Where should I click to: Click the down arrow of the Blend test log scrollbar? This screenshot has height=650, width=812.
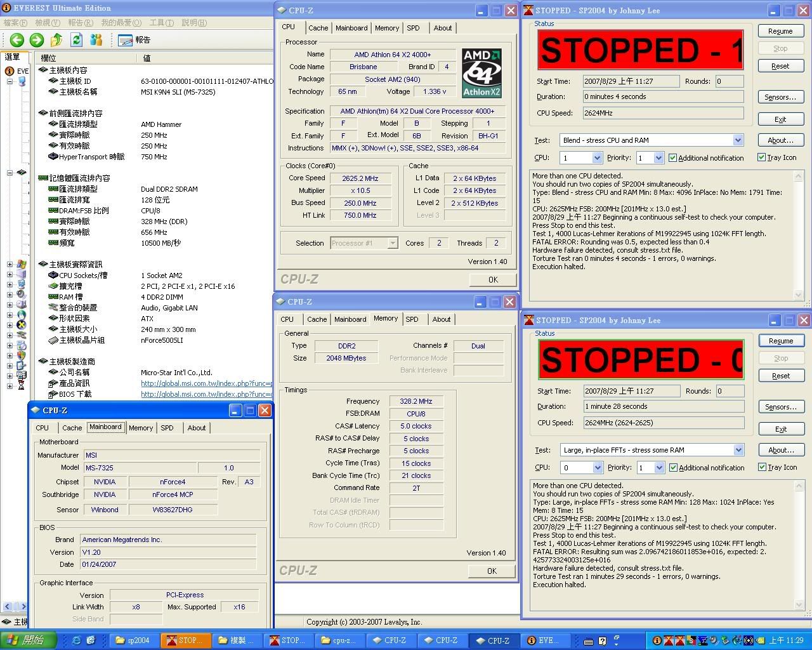click(x=799, y=295)
